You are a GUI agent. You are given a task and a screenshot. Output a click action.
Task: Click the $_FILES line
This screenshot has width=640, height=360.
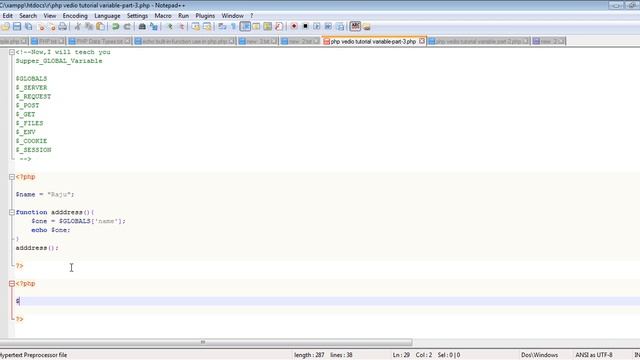click(29, 123)
